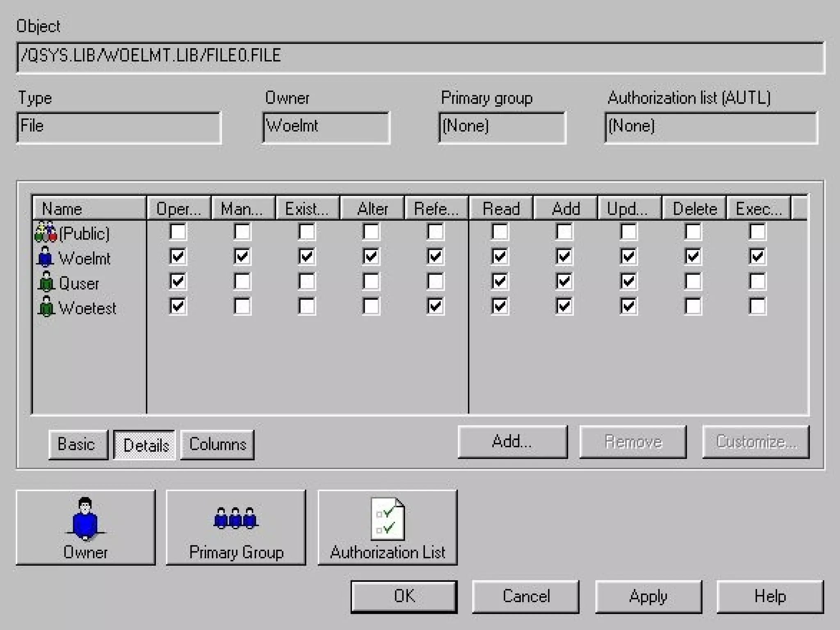Click the blue Owner person icon
The image size is (840, 630).
coord(85,518)
